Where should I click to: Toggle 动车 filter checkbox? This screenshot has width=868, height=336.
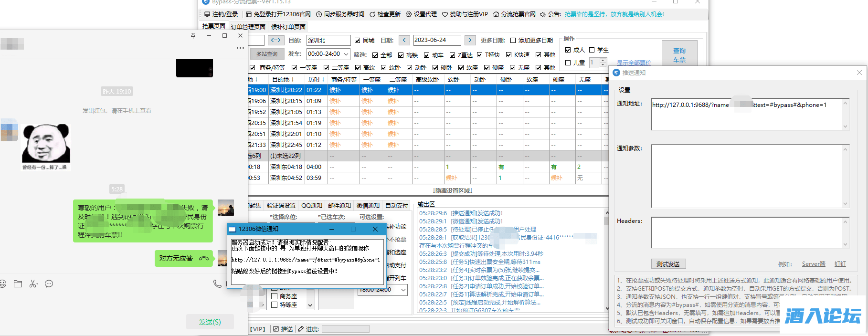pos(427,55)
